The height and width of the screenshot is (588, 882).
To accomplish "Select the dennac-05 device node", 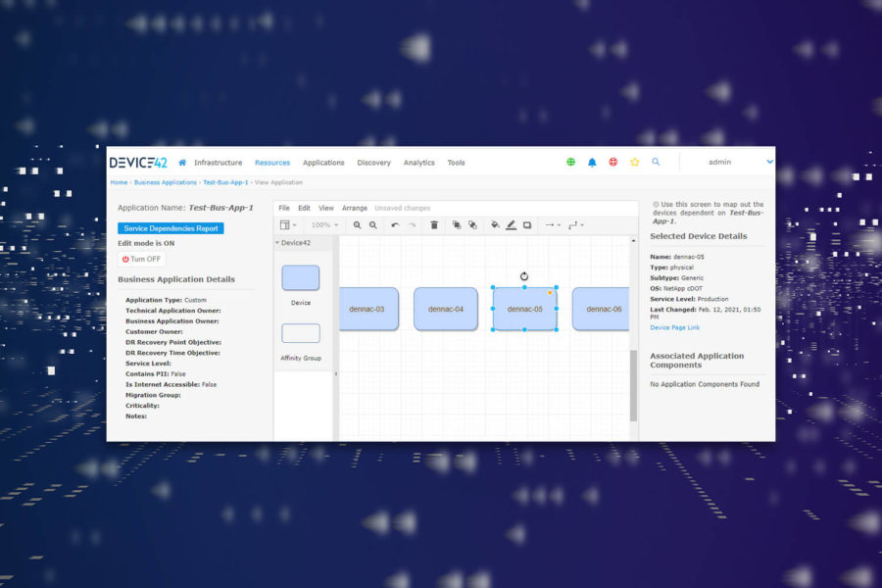I will click(525, 309).
